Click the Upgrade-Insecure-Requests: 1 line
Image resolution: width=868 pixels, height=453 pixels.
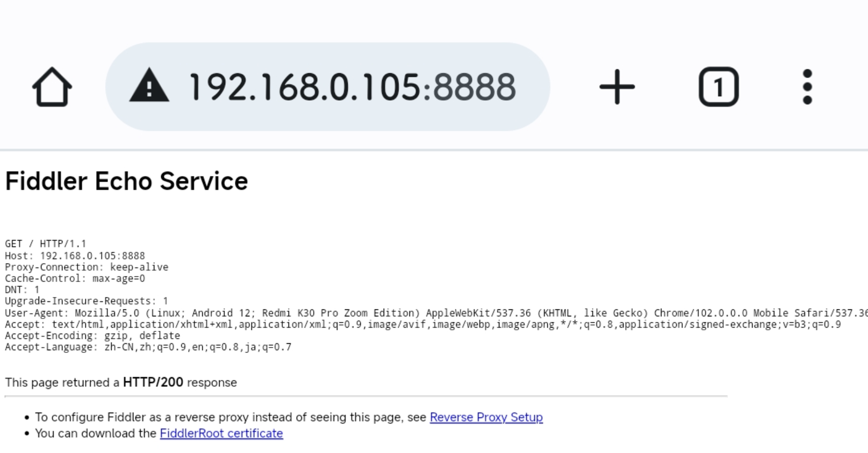pos(87,301)
